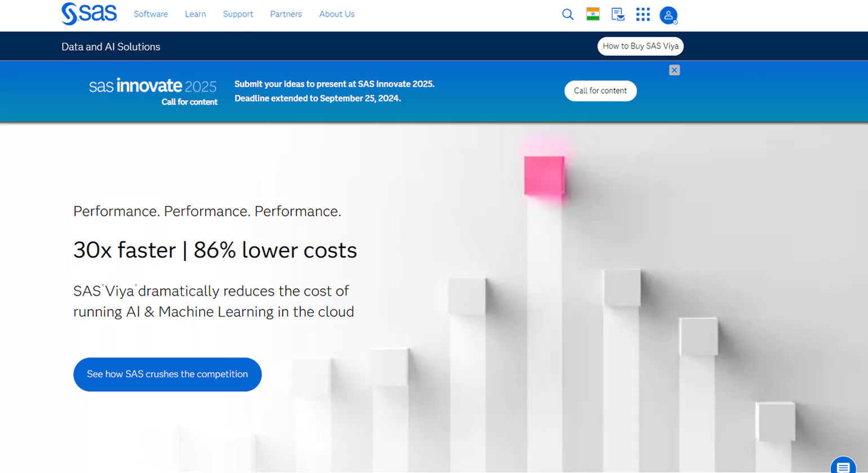Click the white Call for content button
868x473 pixels.
600,91
